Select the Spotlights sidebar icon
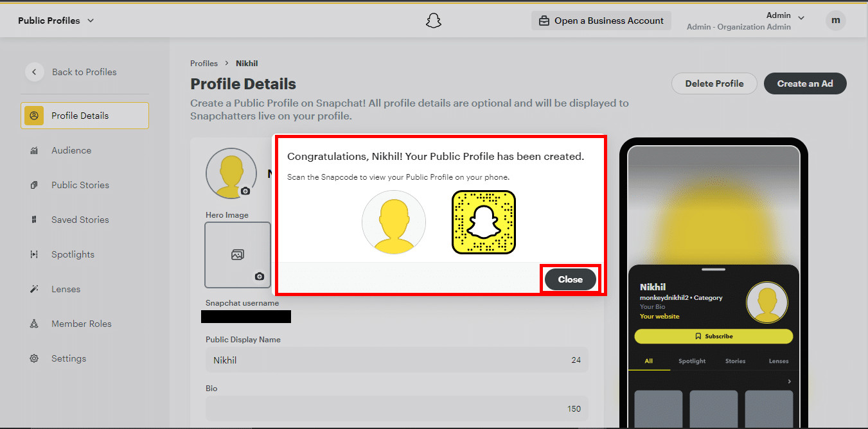Screen dimensions: 868x429 pos(33,254)
